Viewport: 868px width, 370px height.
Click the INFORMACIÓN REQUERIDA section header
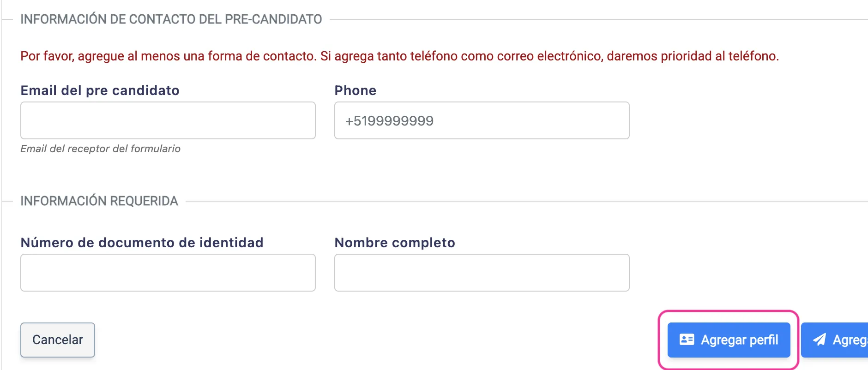(x=98, y=200)
